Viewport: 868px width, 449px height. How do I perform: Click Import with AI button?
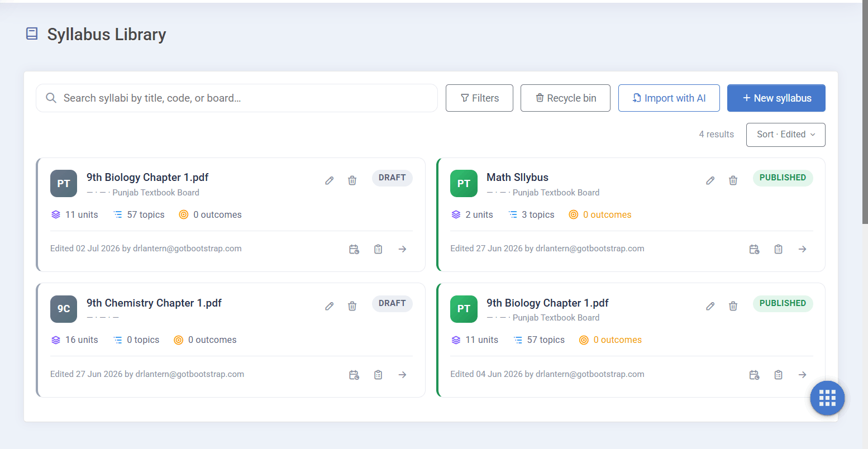tap(669, 98)
